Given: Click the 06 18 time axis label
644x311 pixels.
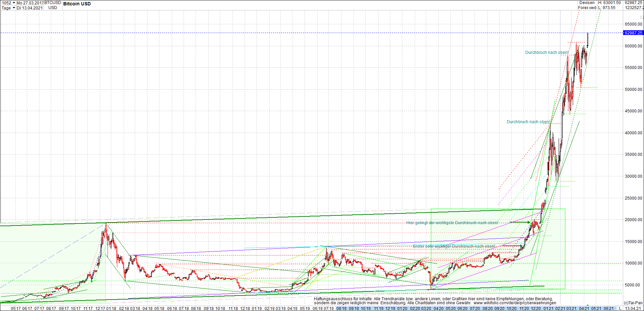Looking at the screenshot, I should tap(172, 308).
